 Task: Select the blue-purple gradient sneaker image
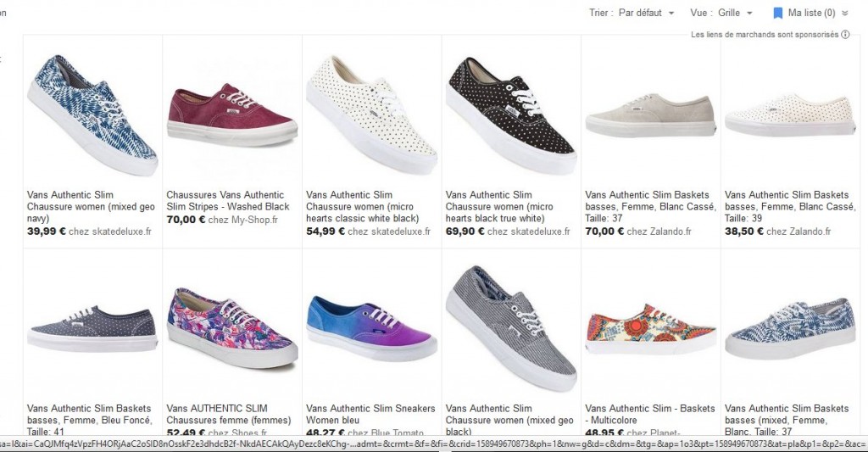[371, 328]
